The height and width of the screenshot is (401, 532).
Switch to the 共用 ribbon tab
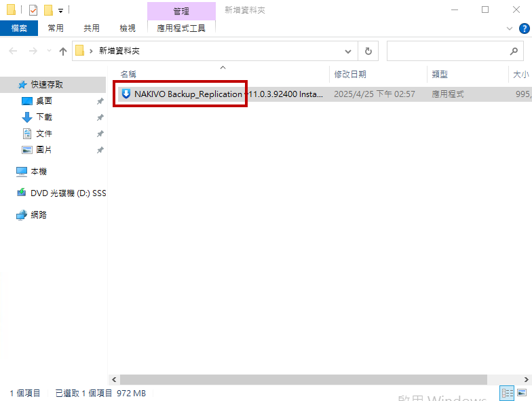point(92,28)
